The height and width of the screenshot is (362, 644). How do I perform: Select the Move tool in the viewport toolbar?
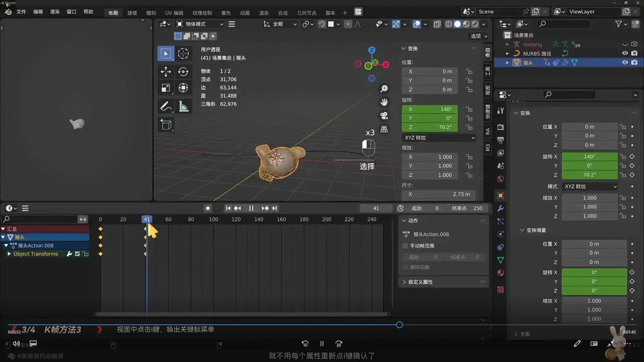tap(166, 72)
